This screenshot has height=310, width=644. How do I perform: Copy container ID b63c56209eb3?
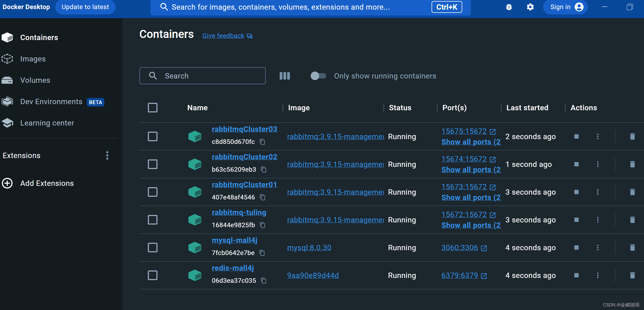[264, 170]
